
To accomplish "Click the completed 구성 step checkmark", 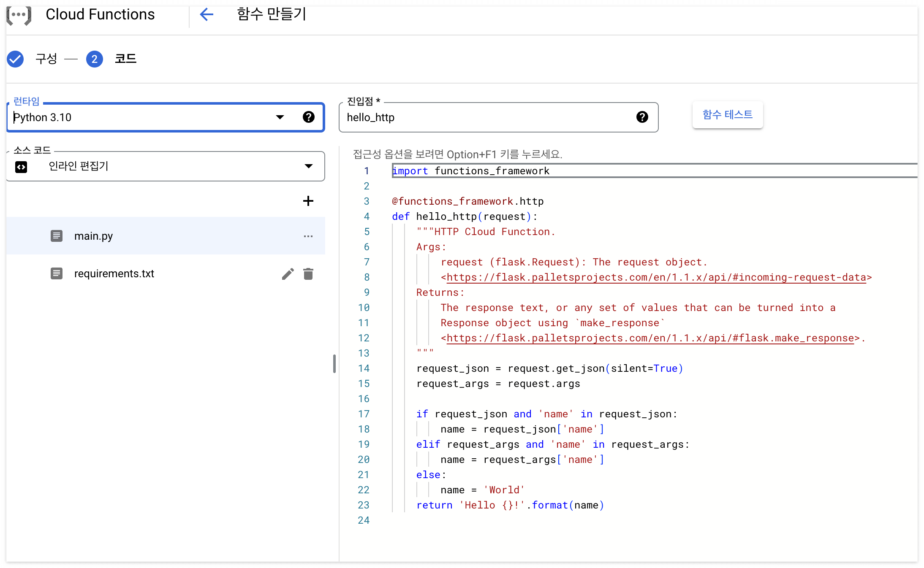I will tap(16, 59).
